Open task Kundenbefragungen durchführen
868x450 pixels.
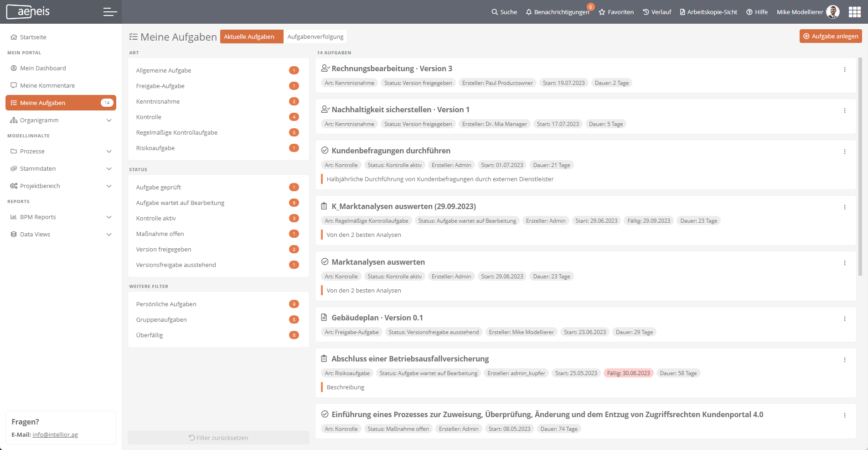point(391,151)
